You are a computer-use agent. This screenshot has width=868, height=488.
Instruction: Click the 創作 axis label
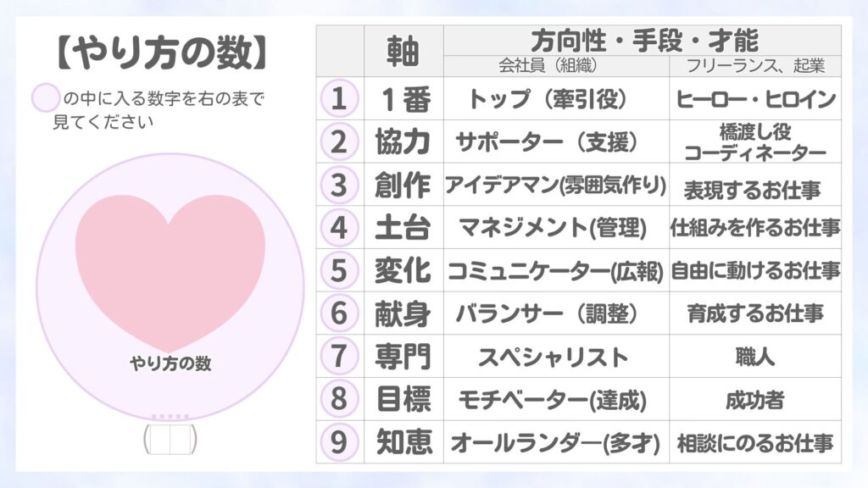403,185
